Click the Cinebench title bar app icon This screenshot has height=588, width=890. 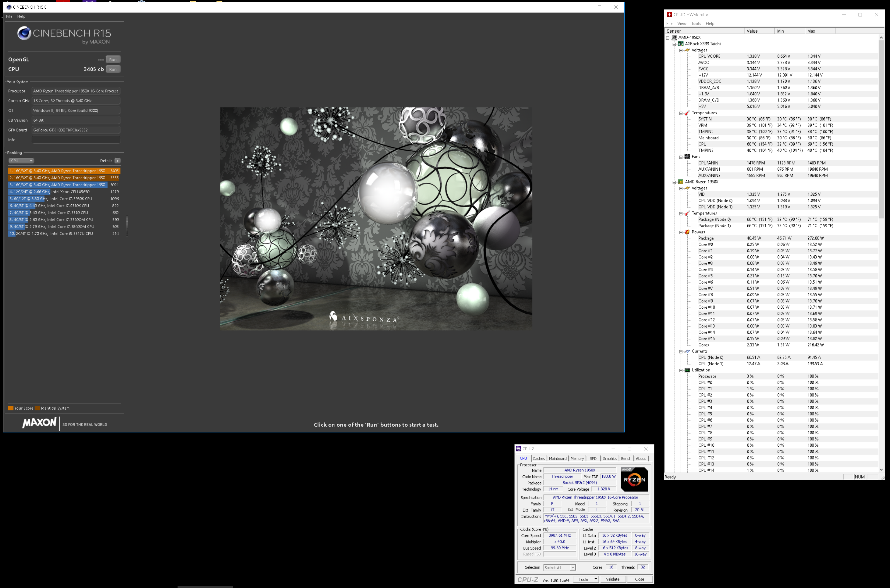coord(9,7)
